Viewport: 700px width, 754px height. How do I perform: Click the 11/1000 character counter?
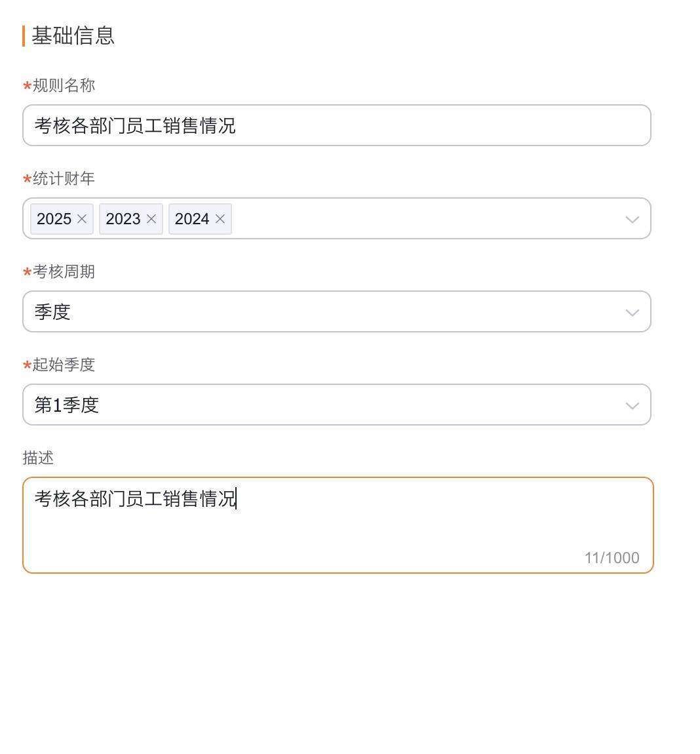pyautogui.click(x=612, y=558)
